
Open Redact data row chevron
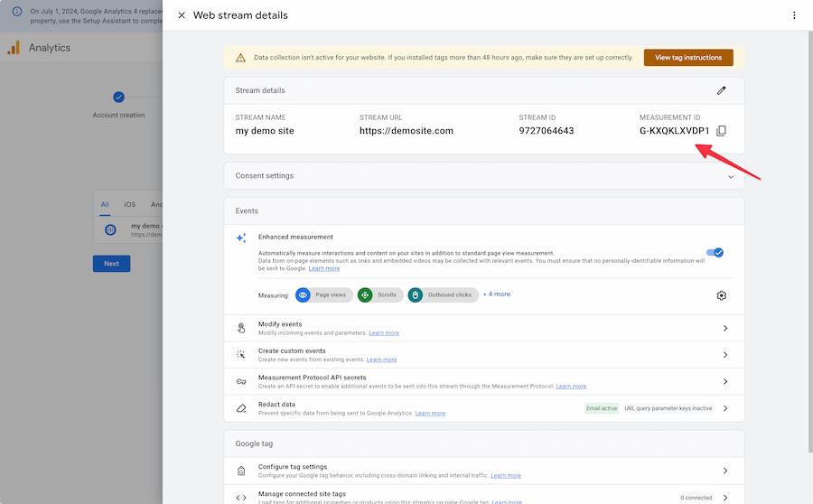[725, 408]
